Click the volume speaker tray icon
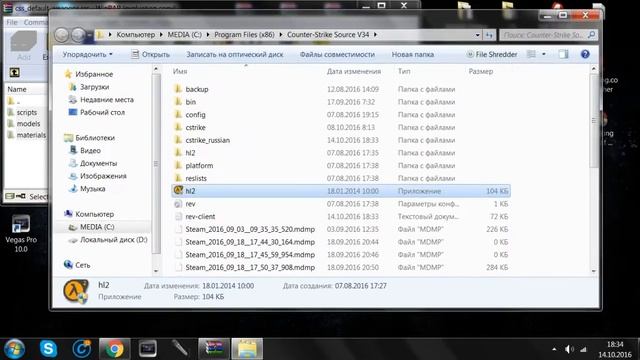 (569, 349)
